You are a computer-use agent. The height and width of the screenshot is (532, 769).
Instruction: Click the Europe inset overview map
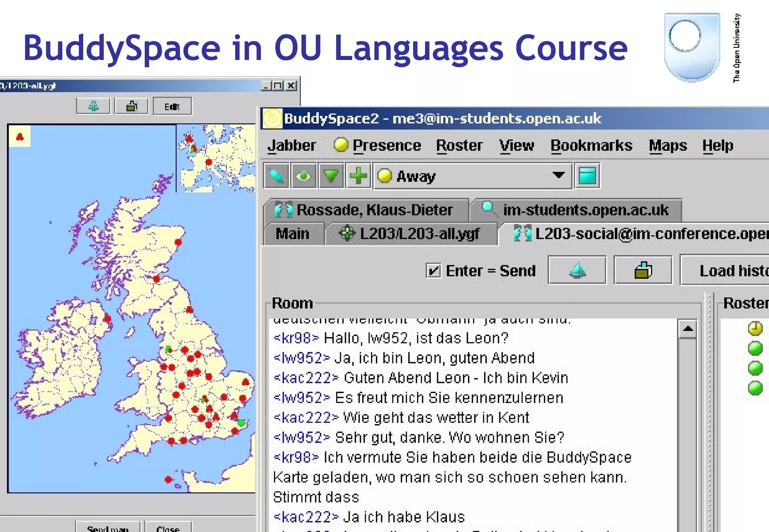[216, 158]
